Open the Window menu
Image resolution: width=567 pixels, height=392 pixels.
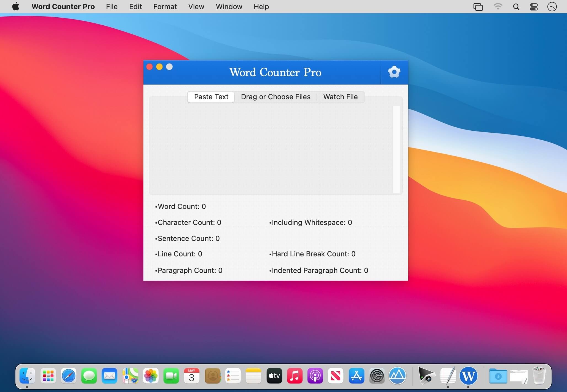pos(229,7)
